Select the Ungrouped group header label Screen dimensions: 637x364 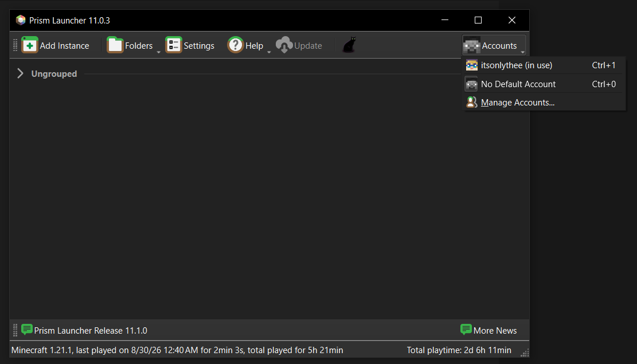point(54,74)
